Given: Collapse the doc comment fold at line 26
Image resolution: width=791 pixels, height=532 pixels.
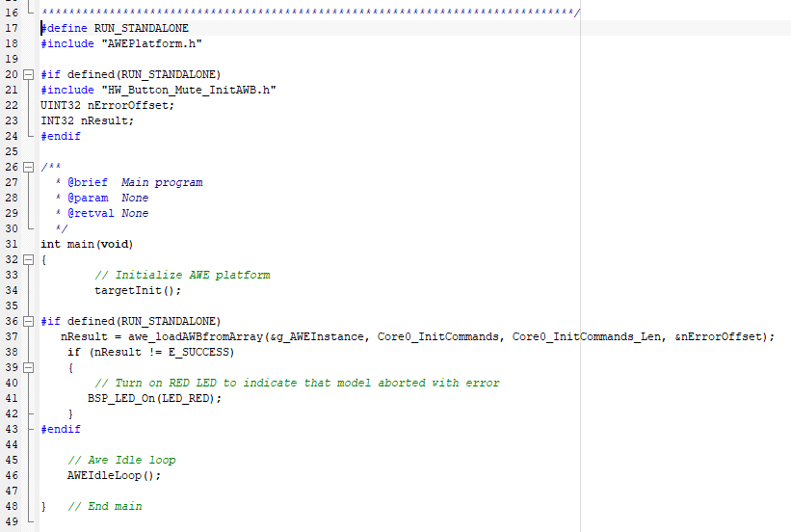Looking at the screenshot, I should [28, 167].
